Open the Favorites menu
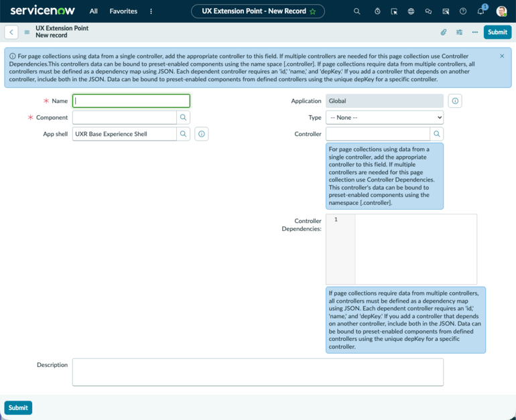The width and height of the screenshot is (516, 420). click(x=123, y=11)
